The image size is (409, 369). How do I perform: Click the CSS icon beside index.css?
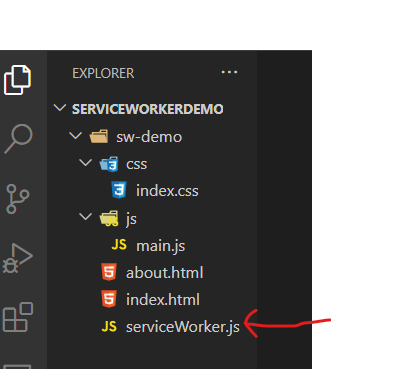pos(119,190)
